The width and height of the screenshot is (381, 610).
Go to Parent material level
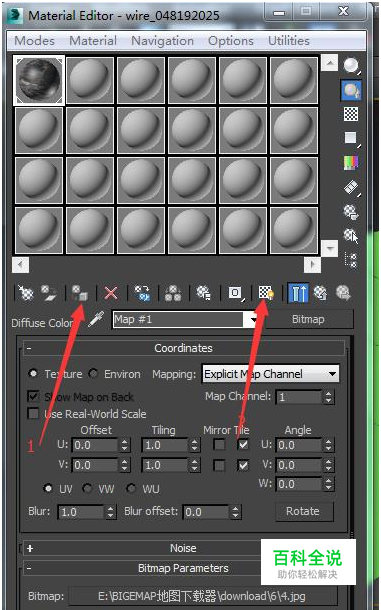321,293
